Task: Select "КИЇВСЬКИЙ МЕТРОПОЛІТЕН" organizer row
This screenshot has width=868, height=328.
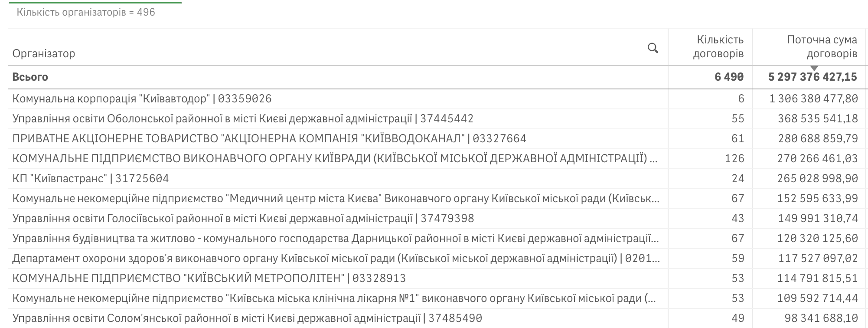Action: pyautogui.click(x=209, y=279)
